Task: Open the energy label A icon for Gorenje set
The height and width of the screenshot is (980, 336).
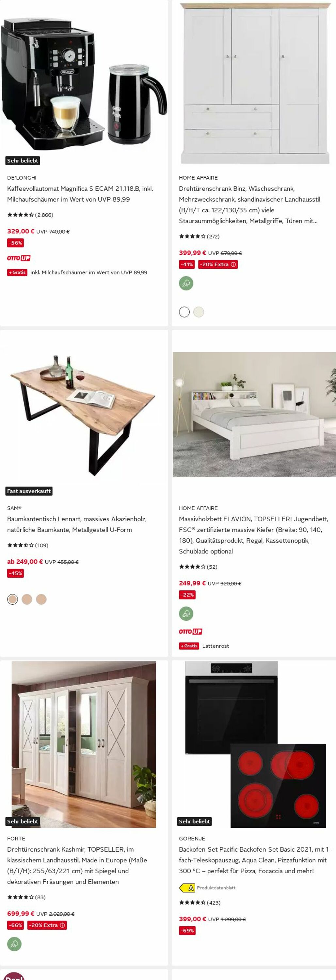Action: tap(187, 888)
